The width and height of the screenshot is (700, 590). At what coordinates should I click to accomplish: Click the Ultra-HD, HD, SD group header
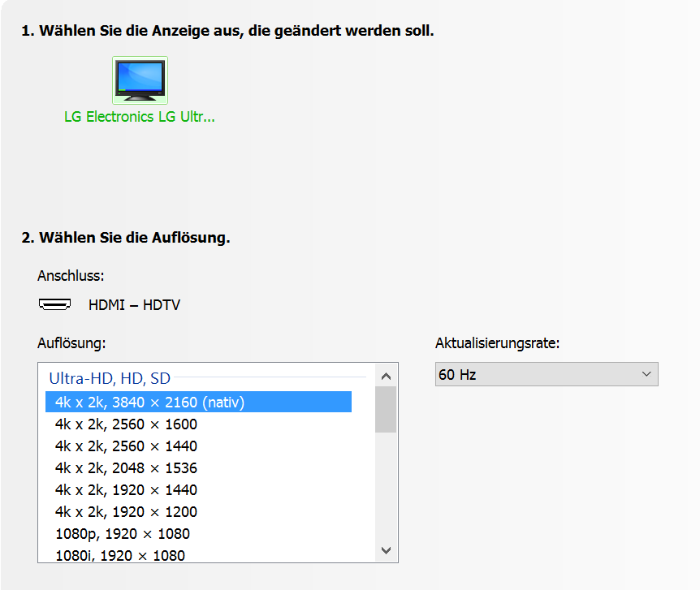[x=110, y=378]
